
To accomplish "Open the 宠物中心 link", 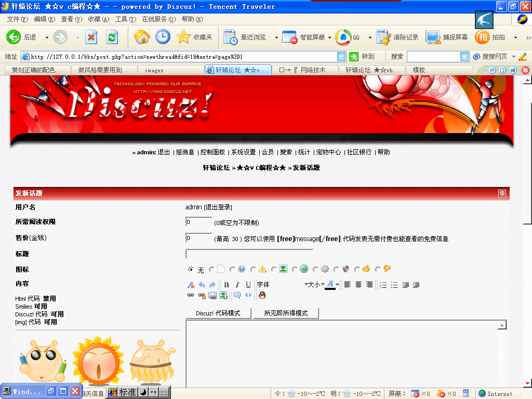I will tap(328, 152).
